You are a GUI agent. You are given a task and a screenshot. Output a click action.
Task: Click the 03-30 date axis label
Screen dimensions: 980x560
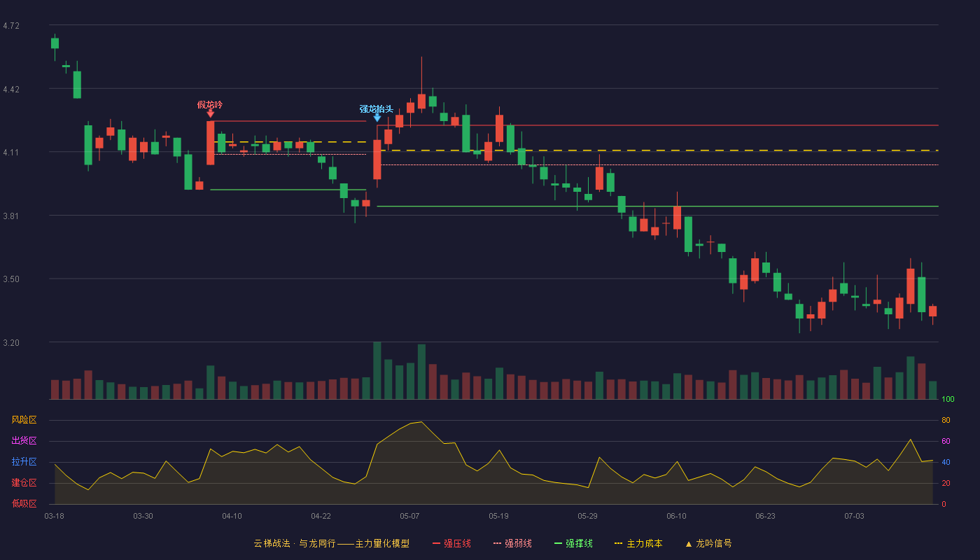pos(143,516)
